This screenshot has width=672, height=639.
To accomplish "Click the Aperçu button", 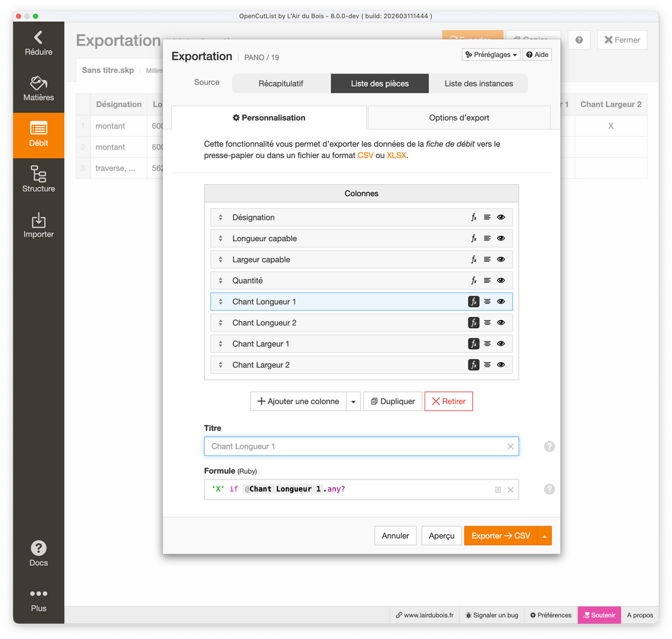I will 441,536.
